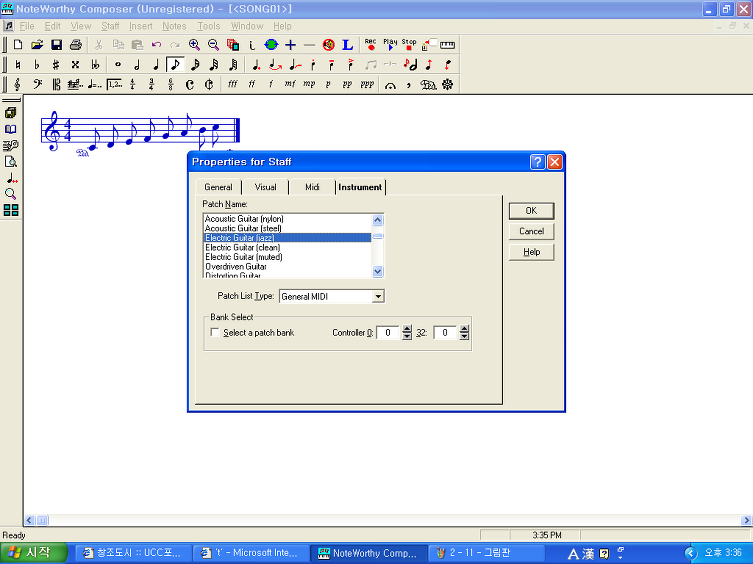Select Electric Guitar (clean) patch
Screen dimensions: 753x564
click(287, 248)
